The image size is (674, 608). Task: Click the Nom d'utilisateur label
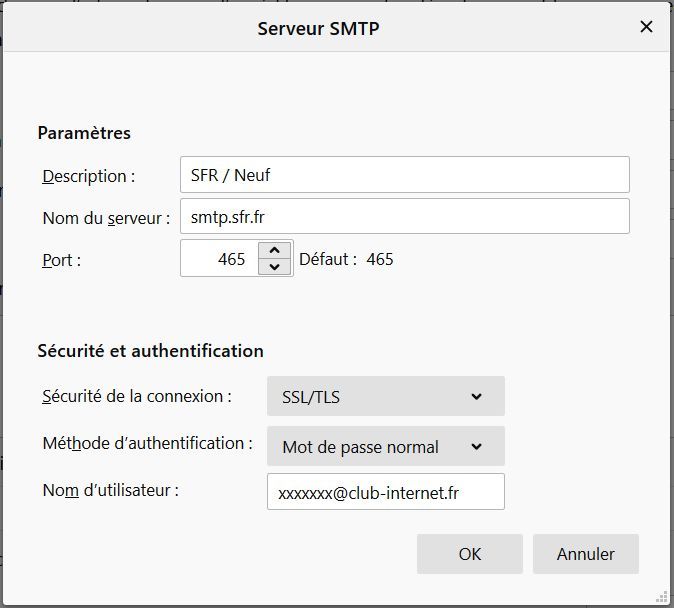(110, 491)
